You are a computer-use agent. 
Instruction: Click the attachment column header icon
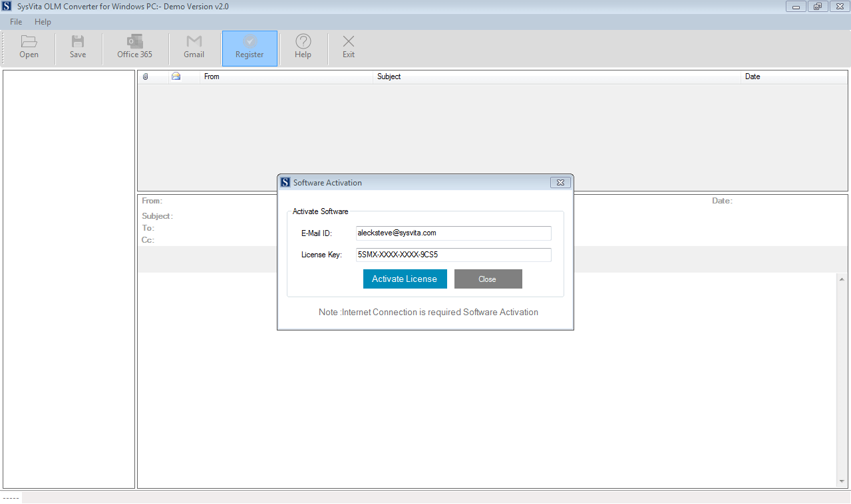145,76
